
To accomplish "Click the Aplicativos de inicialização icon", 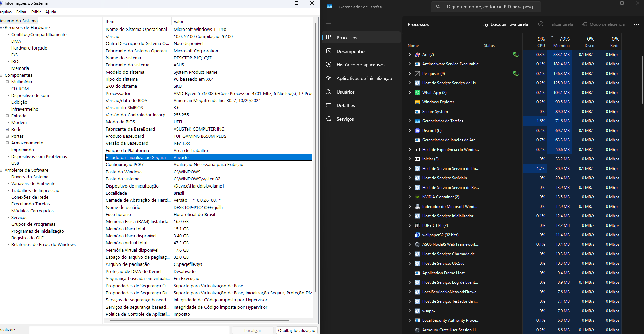I will (328, 78).
